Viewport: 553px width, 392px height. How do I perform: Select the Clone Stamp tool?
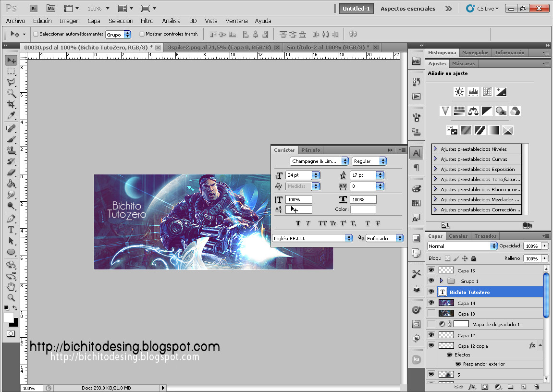[x=11, y=150]
